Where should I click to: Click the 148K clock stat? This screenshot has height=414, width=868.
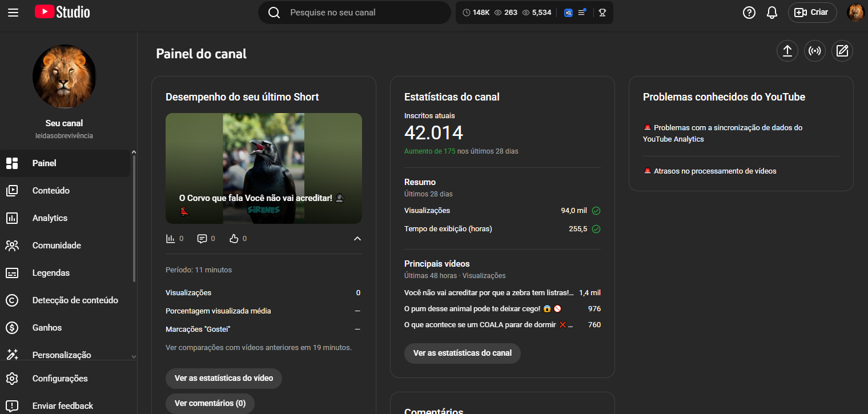point(476,13)
